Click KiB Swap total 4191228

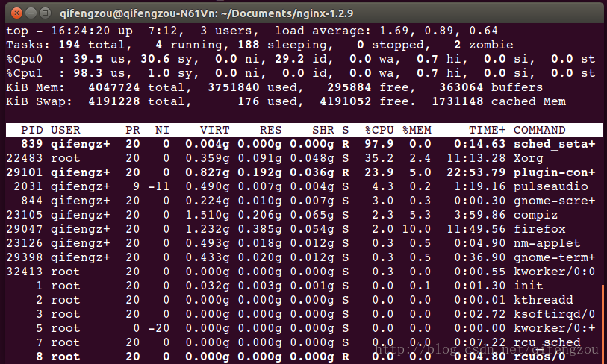pyautogui.click(x=113, y=101)
